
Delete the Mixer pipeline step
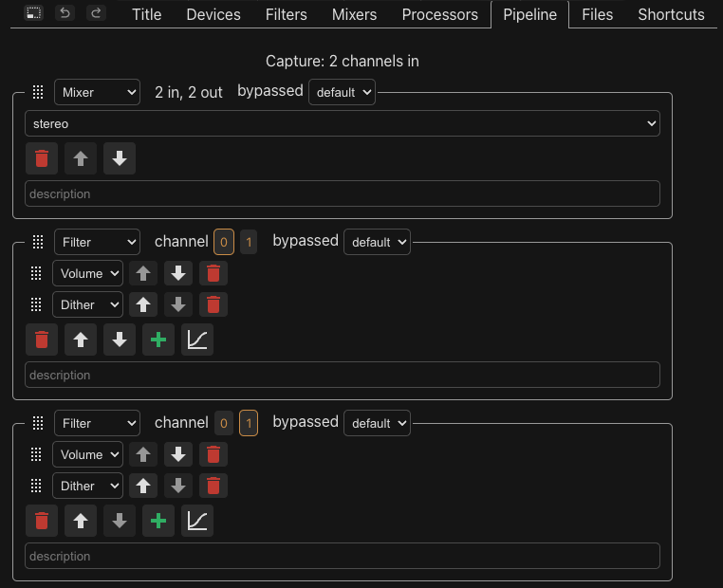point(42,158)
